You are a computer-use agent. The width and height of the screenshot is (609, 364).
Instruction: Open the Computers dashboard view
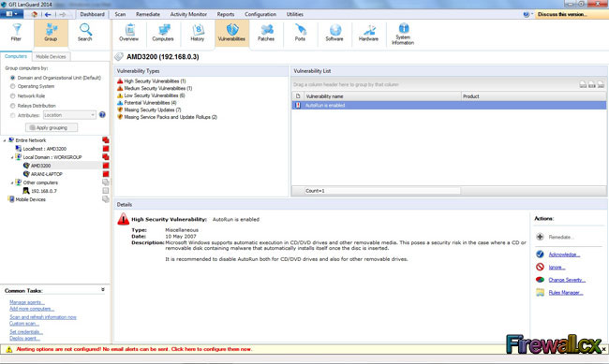(x=163, y=33)
